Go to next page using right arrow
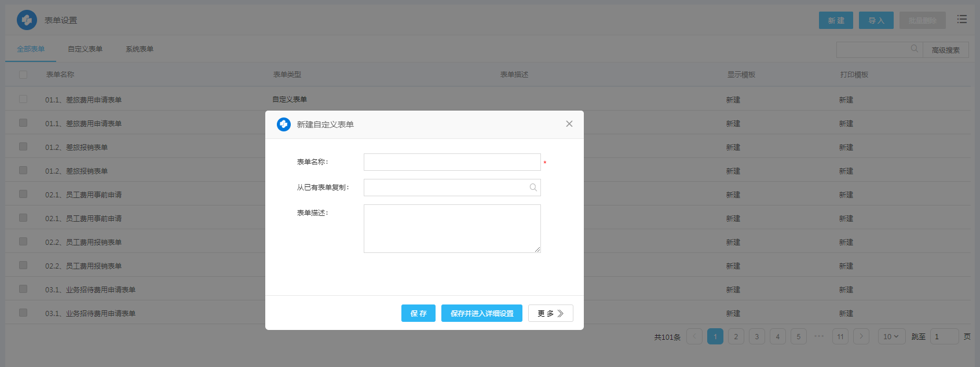 point(861,336)
